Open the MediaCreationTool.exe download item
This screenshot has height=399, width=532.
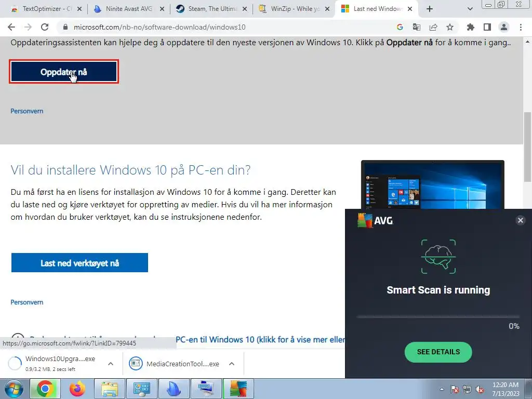(x=174, y=364)
